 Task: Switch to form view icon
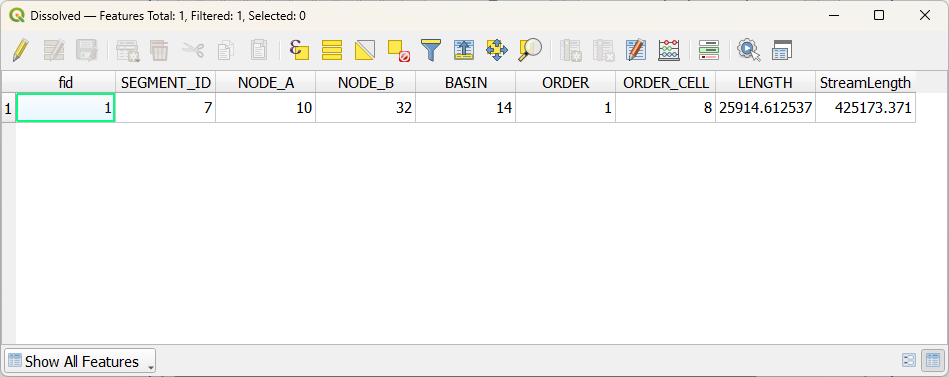(908, 361)
